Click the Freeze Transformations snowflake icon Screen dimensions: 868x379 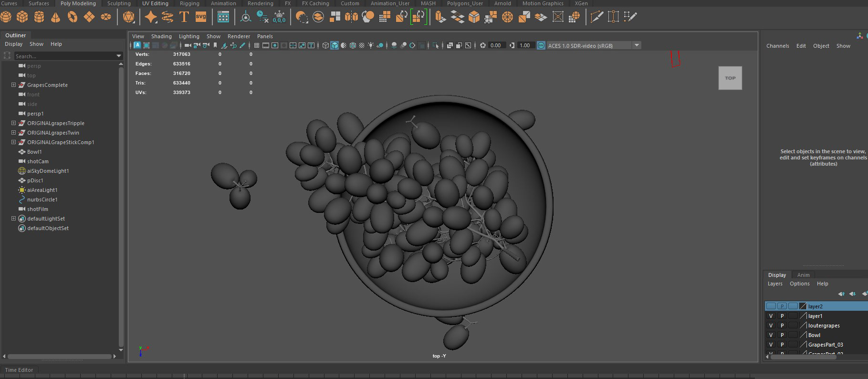[x=279, y=17]
